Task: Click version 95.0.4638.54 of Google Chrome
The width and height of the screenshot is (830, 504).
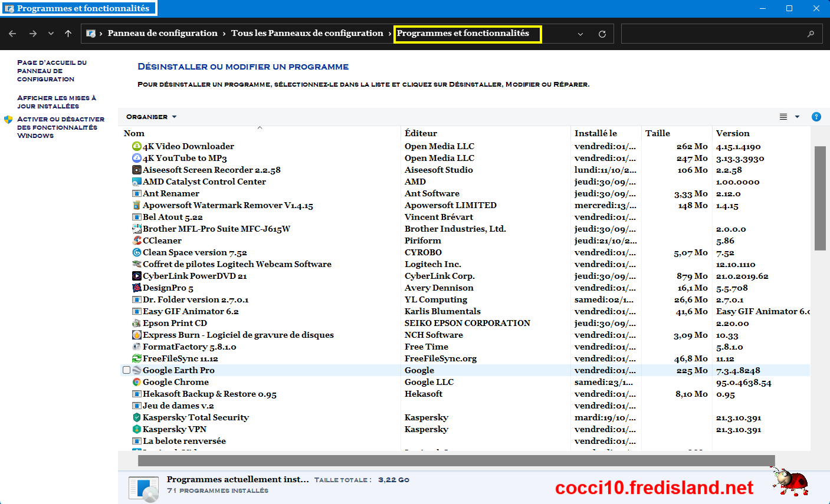Action: click(x=744, y=383)
